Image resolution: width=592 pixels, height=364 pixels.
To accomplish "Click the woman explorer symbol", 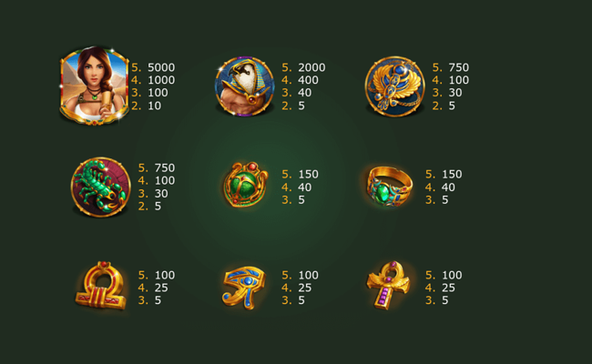I will (x=94, y=86).
